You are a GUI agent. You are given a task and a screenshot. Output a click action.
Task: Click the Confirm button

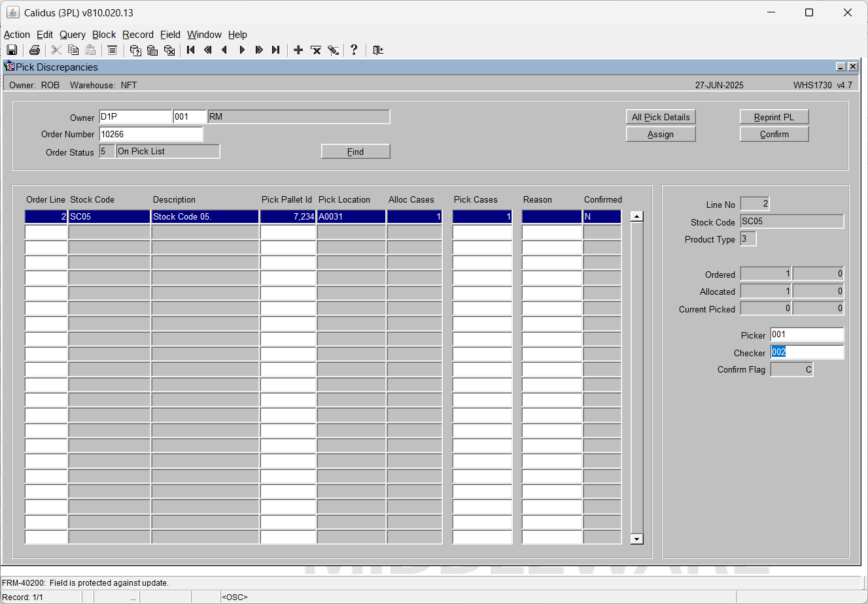pos(774,134)
